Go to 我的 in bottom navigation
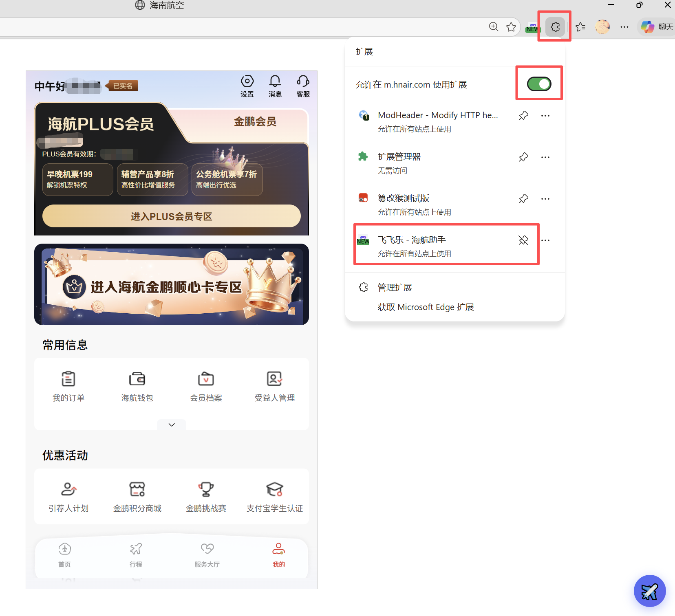Screen dimensions: 675x616 point(279,555)
